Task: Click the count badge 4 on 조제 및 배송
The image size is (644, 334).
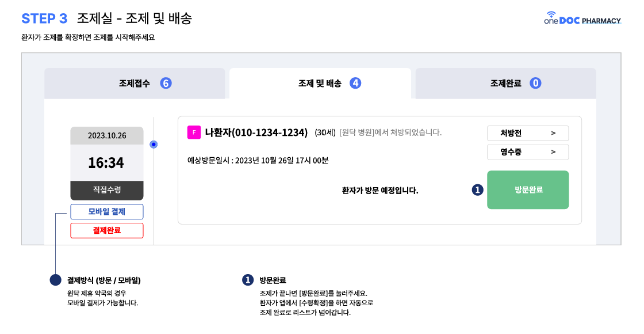Action: click(x=355, y=83)
